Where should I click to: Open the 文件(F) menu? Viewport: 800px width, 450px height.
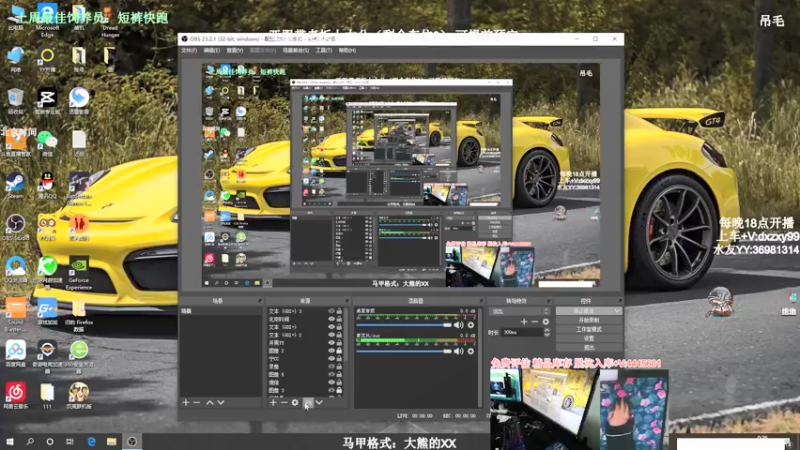(x=189, y=51)
